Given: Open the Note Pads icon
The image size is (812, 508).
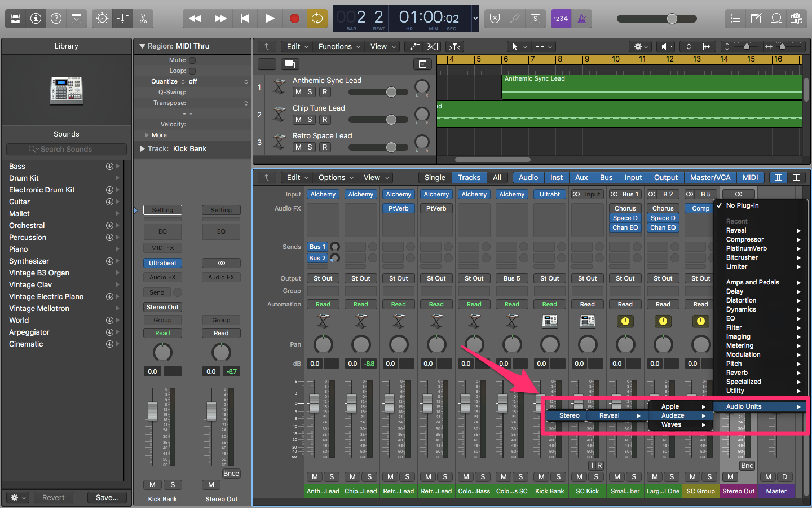Looking at the screenshot, I should [756, 19].
